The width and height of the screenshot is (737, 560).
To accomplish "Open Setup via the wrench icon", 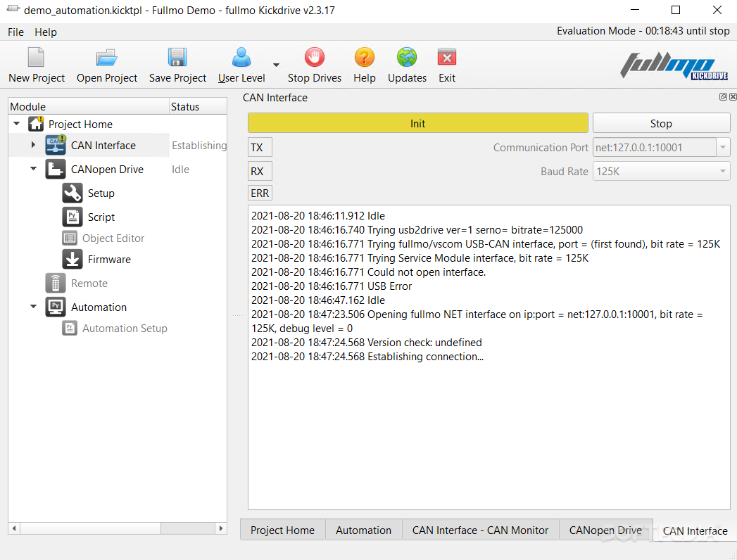I will click(73, 193).
